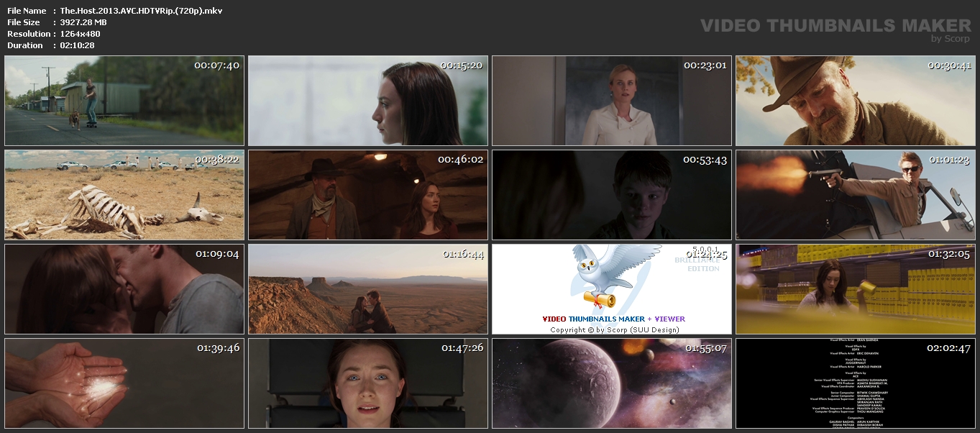Open the glowing hands thumbnail at 01:39:46
Image resolution: width=980 pixels, height=433 pixels.
tap(124, 383)
